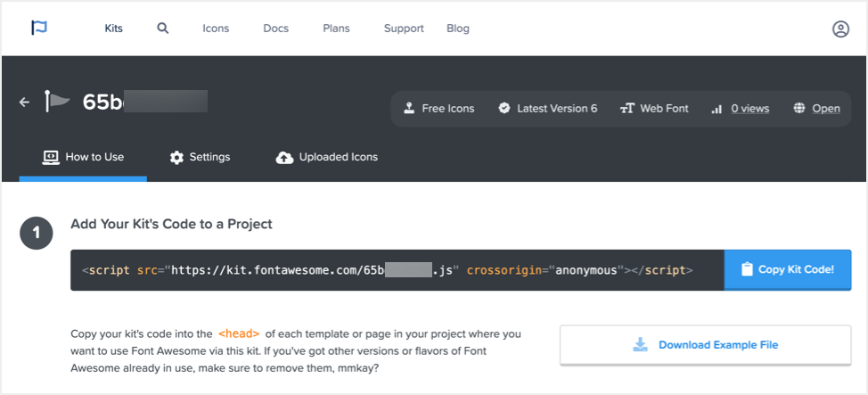Click the Font Awesome flag logo

[x=39, y=28]
